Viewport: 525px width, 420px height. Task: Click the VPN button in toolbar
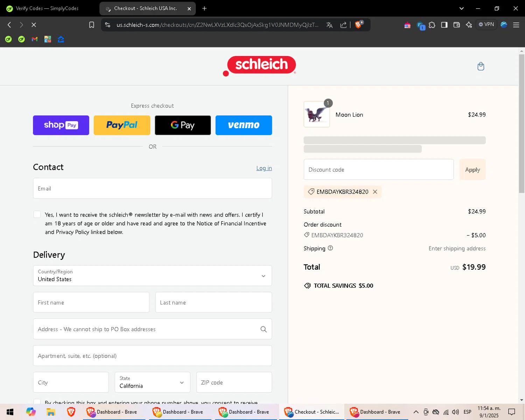[x=487, y=24]
